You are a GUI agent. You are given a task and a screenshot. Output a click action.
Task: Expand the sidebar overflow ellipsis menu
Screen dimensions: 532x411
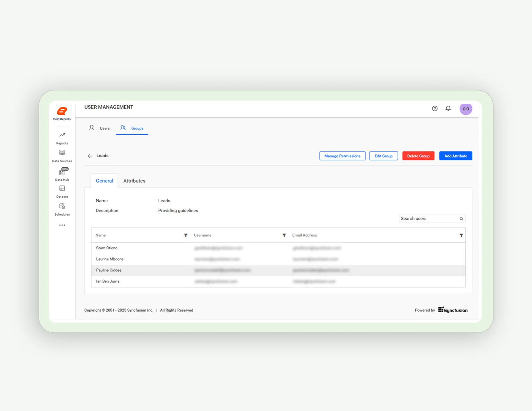click(x=62, y=225)
